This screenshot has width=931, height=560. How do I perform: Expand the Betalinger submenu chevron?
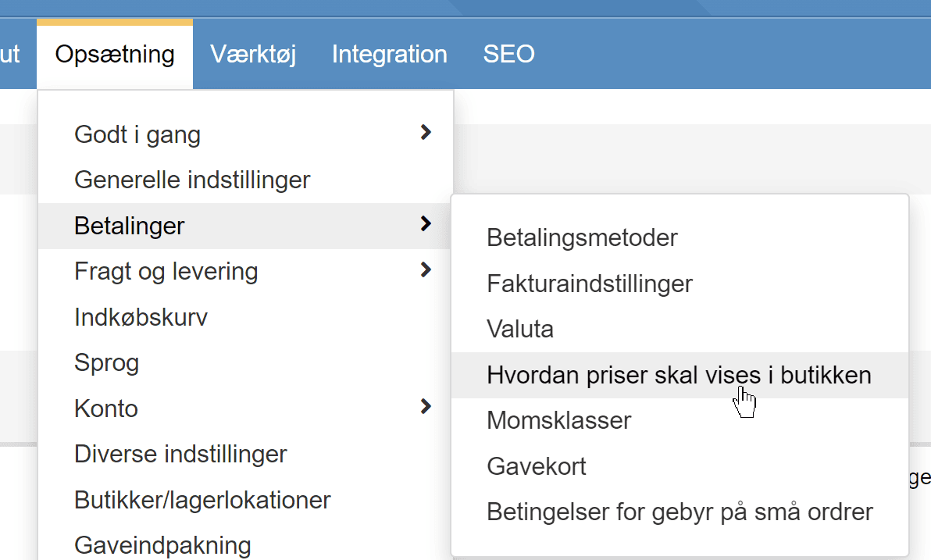tap(425, 224)
